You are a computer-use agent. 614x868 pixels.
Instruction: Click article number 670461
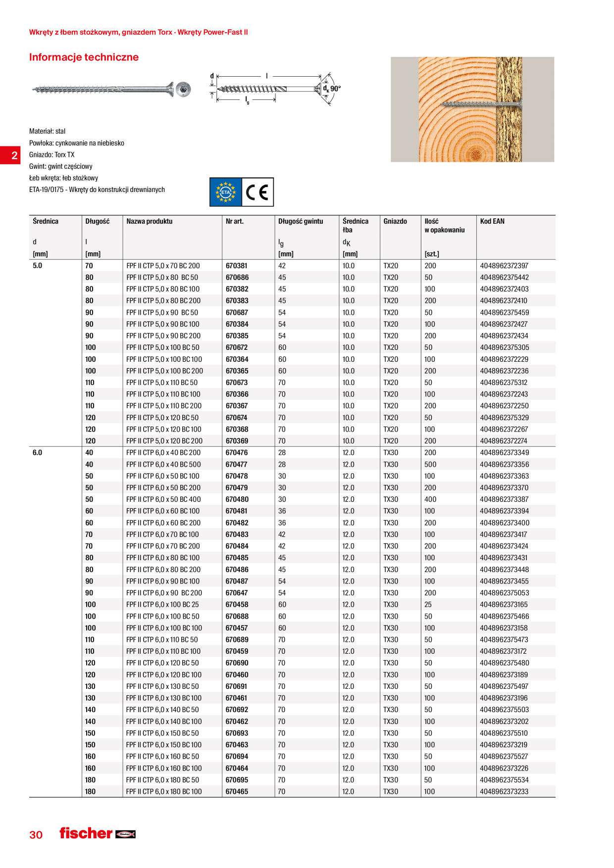pos(237,698)
